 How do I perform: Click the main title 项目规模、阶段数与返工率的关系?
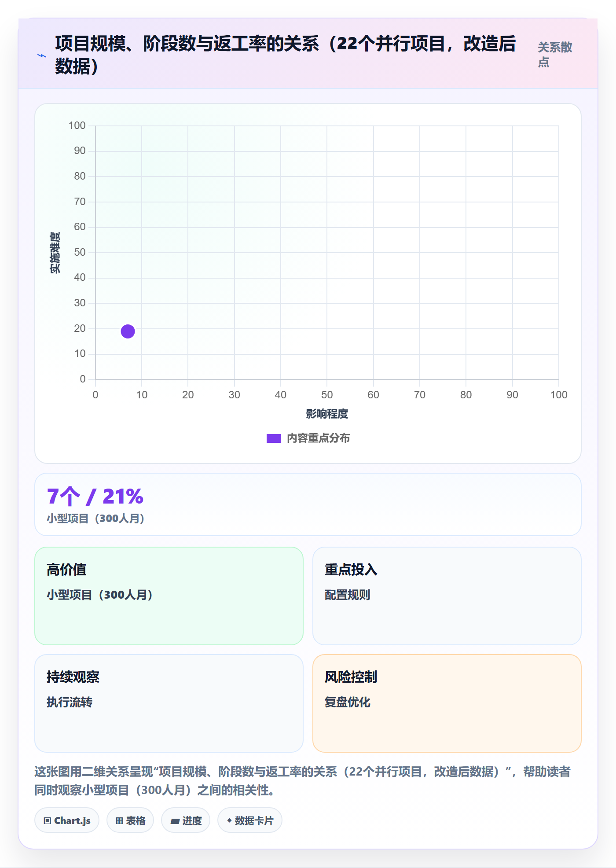pyautogui.click(x=286, y=55)
